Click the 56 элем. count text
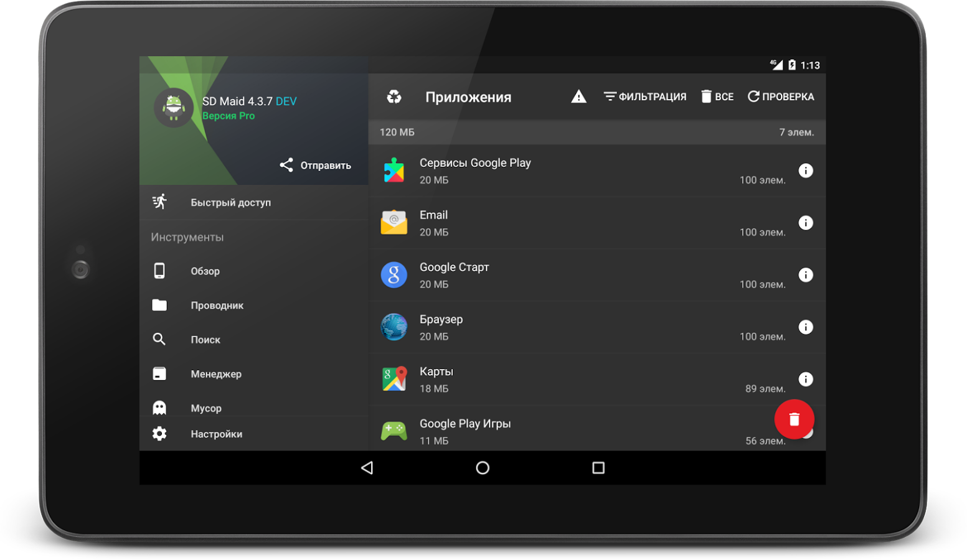Image resolution: width=967 pixels, height=560 pixels. click(765, 441)
